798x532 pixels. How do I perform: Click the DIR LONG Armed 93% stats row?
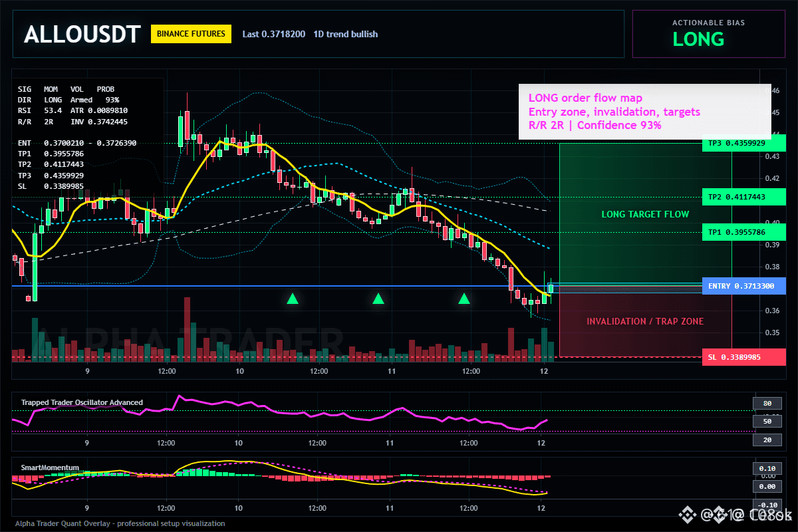coord(68,100)
